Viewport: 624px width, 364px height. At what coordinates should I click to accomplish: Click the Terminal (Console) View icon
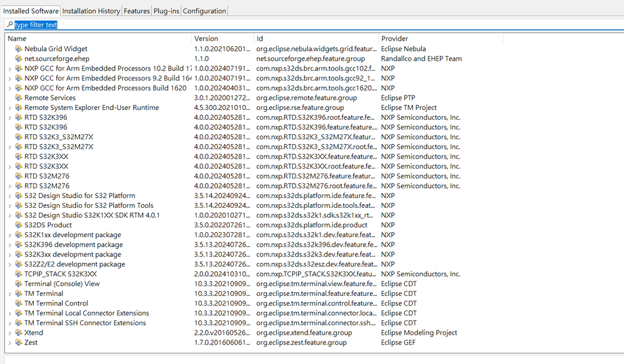(x=19, y=283)
